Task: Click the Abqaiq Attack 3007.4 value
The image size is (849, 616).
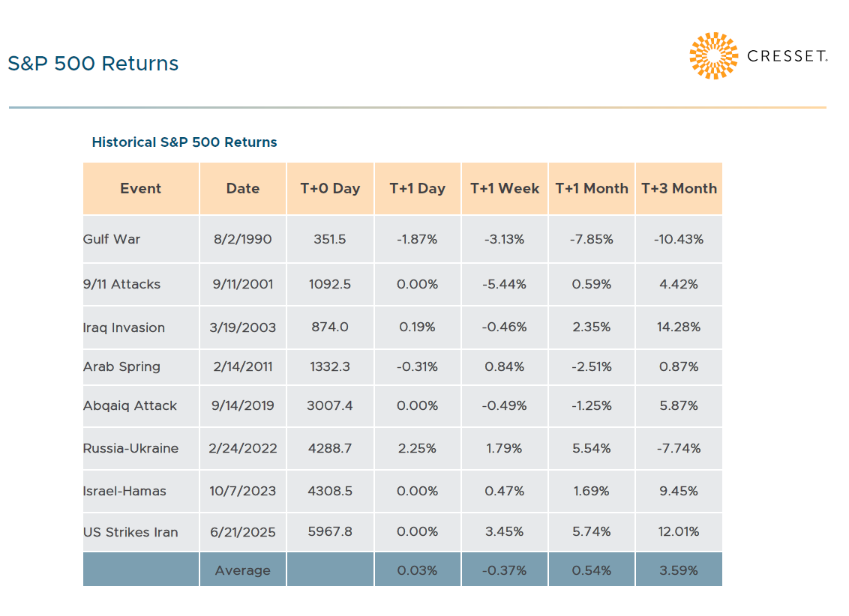Action: (x=330, y=406)
